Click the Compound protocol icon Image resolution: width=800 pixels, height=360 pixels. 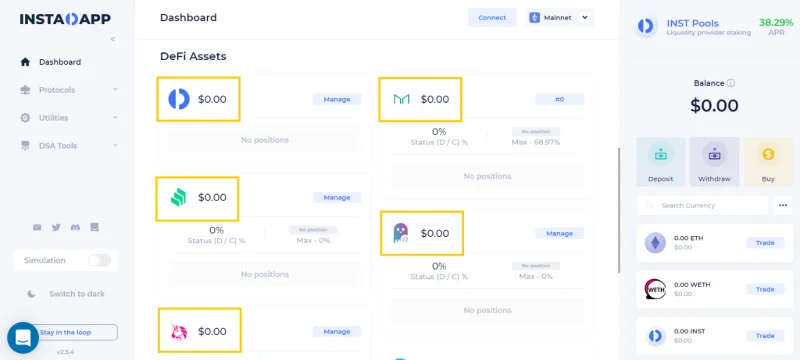[179, 197]
